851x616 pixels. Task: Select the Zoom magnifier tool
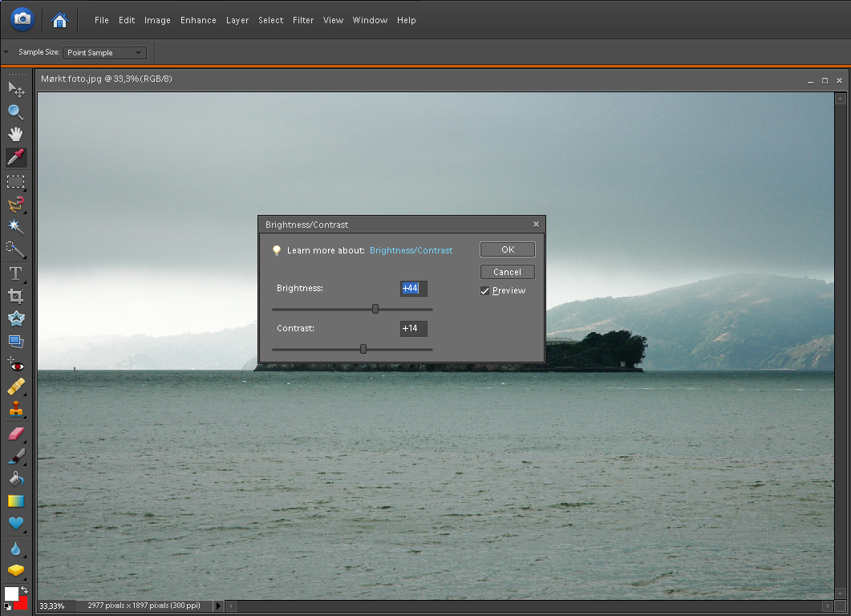point(15,111)
